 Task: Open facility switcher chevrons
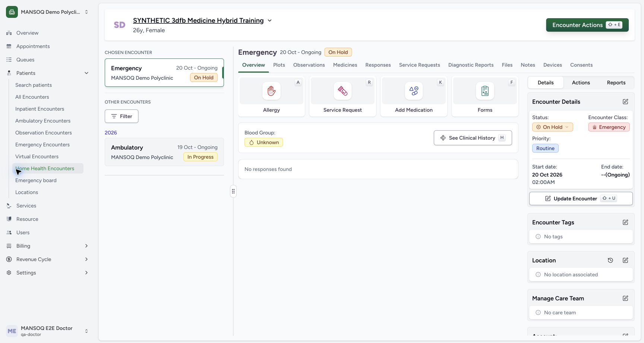(x=86, y=12)
